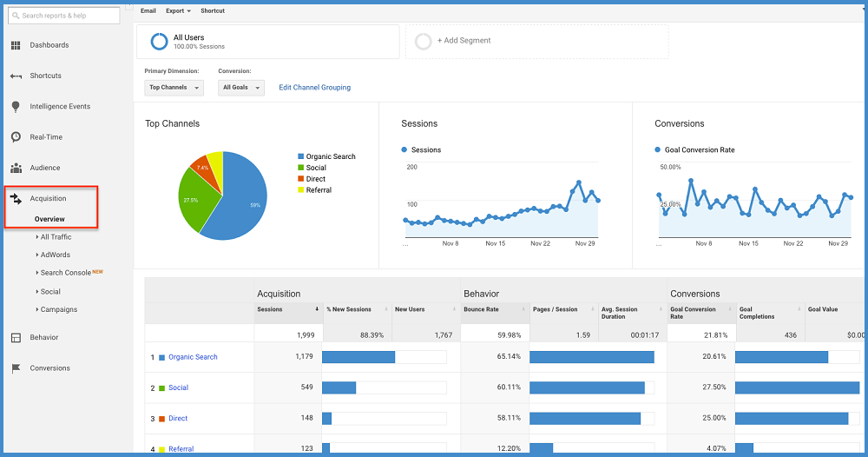Click the Shortcut toolbar button

213,10
